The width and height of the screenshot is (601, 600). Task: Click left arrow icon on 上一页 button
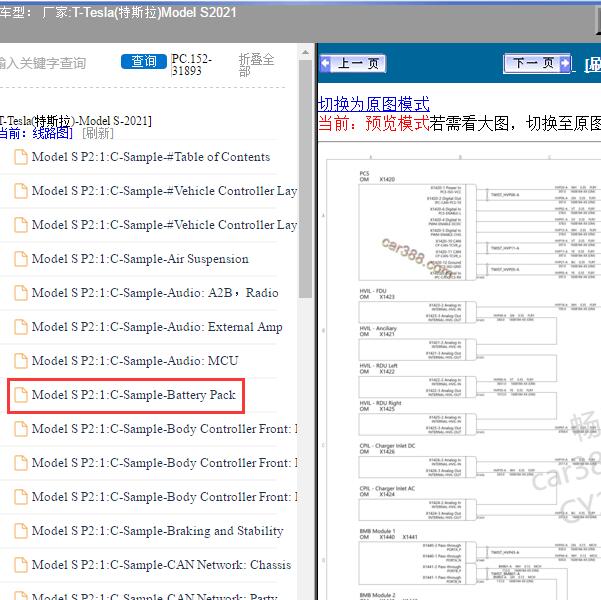tap(325, 63)
